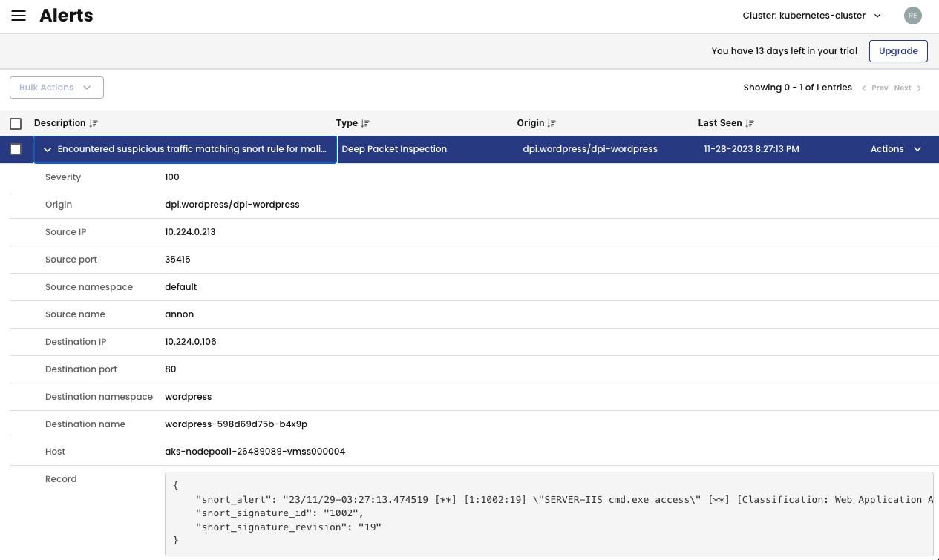Click the trial days remaining message

point(784,51)
